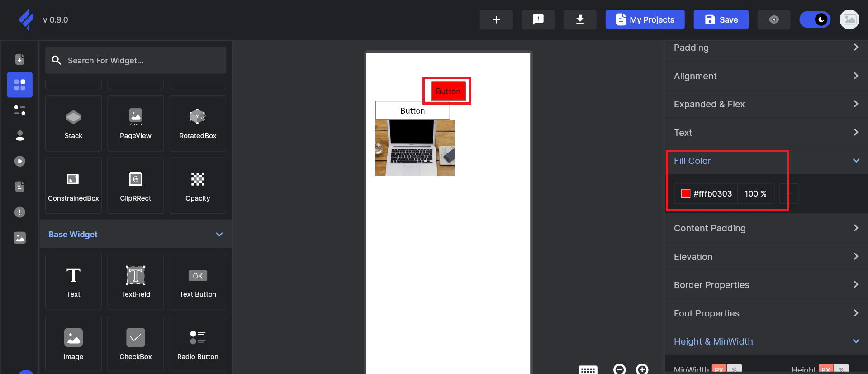868x374 pixels.
Task: Toggle dark mode switch
Action: pyautogui.click(x=815, y=19)
